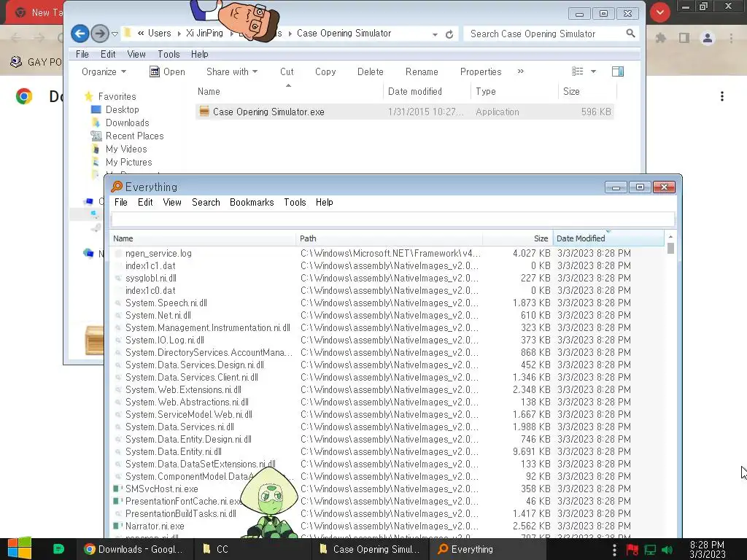
Task: Click green app icon beside Start button
Action: pos(58,549)
